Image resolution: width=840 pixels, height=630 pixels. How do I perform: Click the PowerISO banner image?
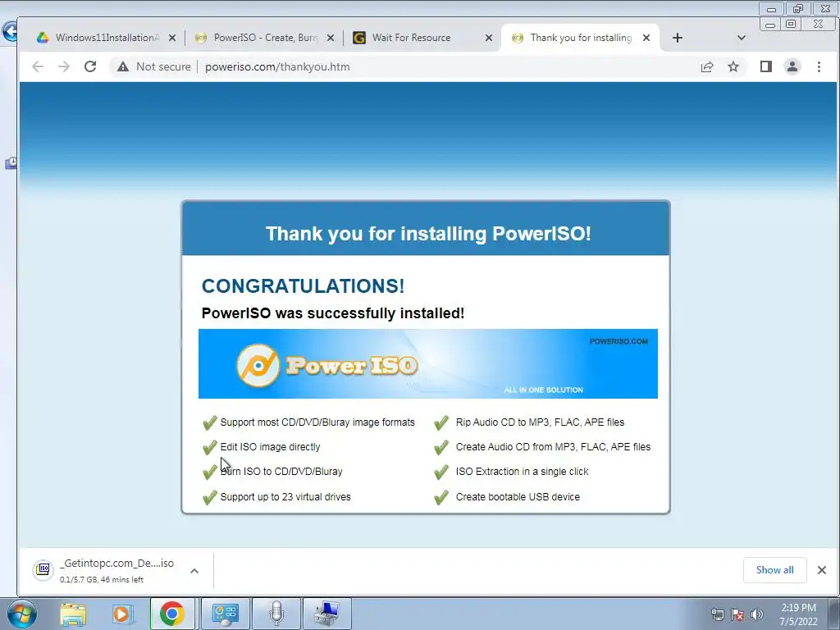click(428, 363)
